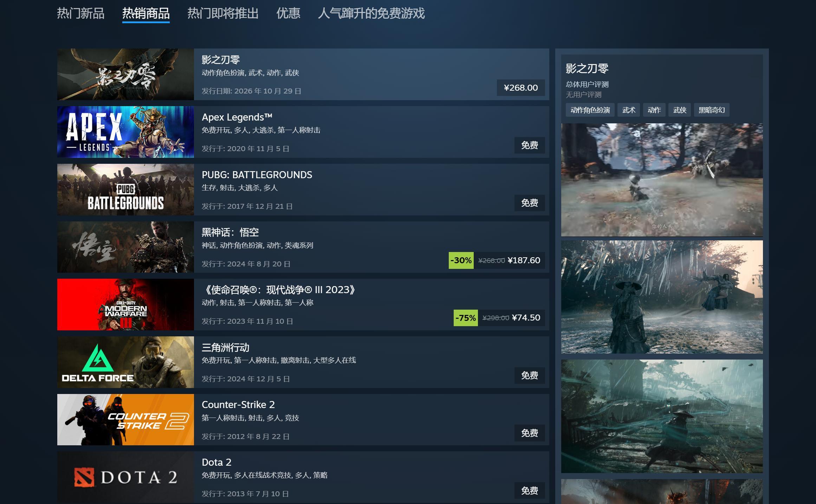Click the 动作角色扮演 tag in preview panel

coord(590,110)
